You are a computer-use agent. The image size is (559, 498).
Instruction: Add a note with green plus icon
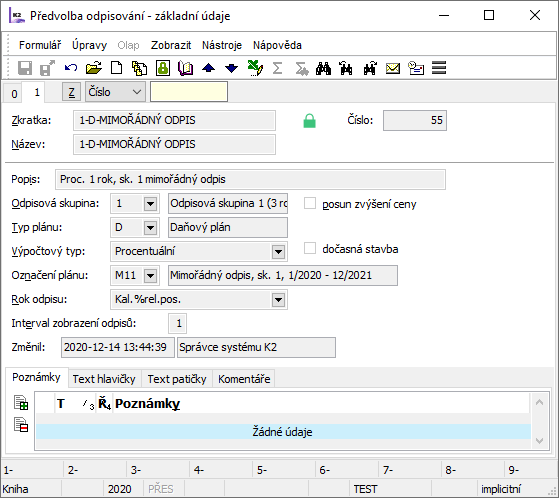point(21,402)
